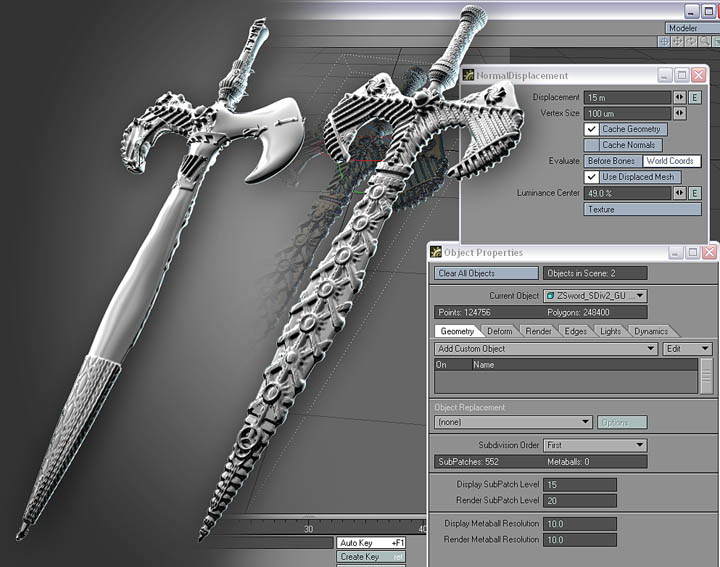Click the Vertex Size value field

[627, 113]
